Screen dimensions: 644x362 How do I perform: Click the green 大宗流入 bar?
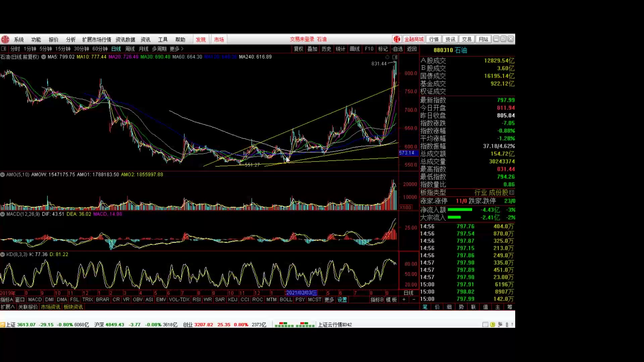pyautogui.click(x=454, y=218)
